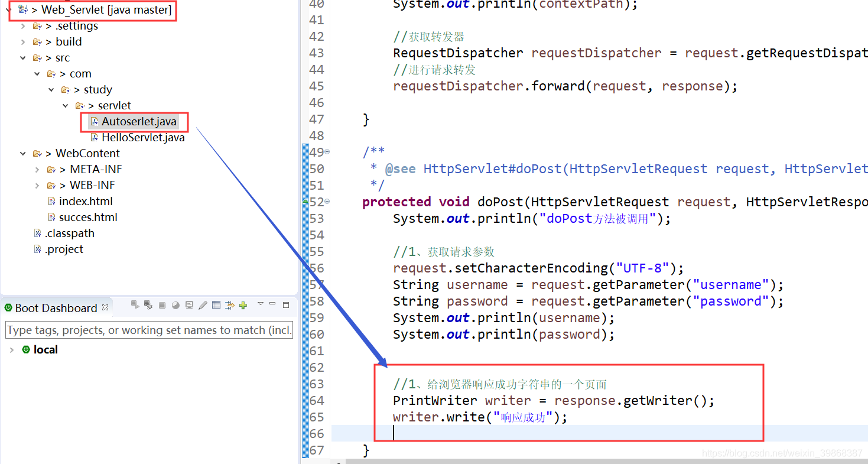Click the setCharacterEncoding("UTF-8") line
The width and height of the screenshot is (868, 464).
coord(538,268)
